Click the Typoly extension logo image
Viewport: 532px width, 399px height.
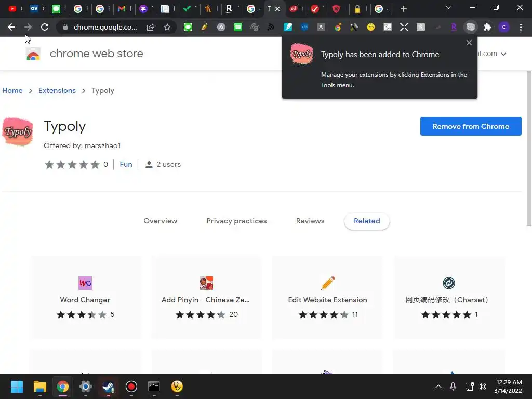click(18, 131)
